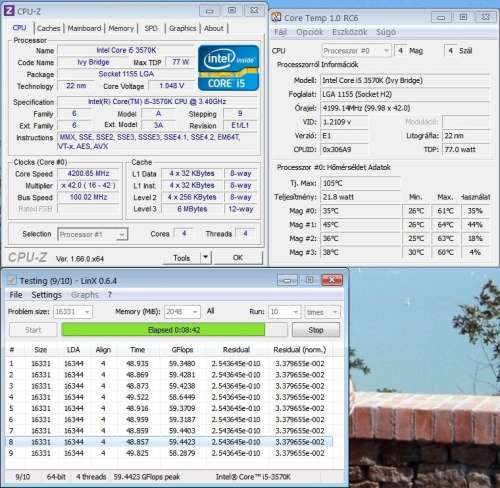Open the File menu in LinX

16,295
